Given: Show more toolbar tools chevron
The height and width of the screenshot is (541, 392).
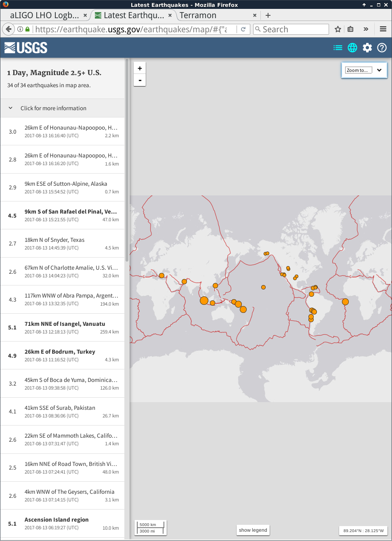Looking at the screenshot, I should tap(366, 29).
